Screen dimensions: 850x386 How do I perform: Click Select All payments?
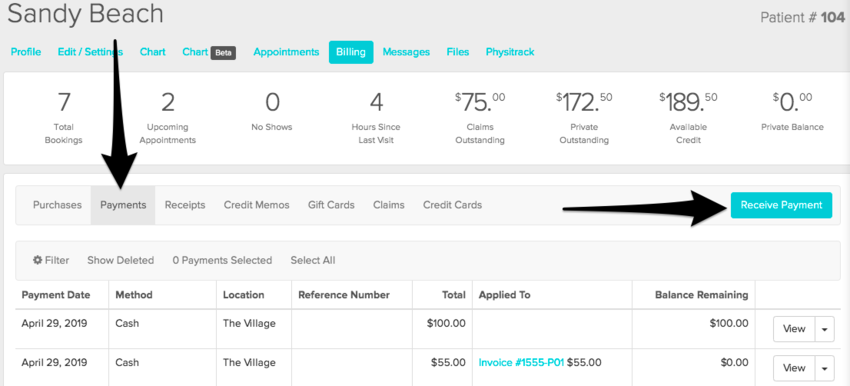click(x=313, y=260)
